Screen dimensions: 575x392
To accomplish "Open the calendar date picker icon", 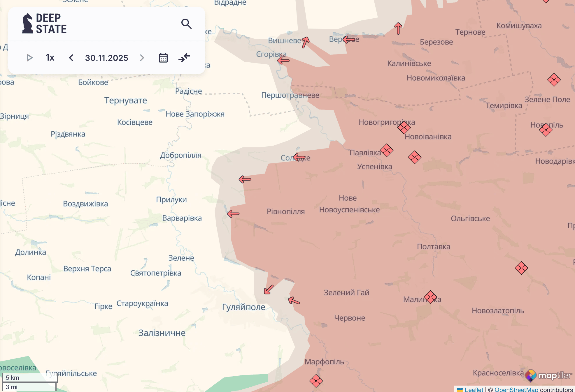I will click(163, 58).
